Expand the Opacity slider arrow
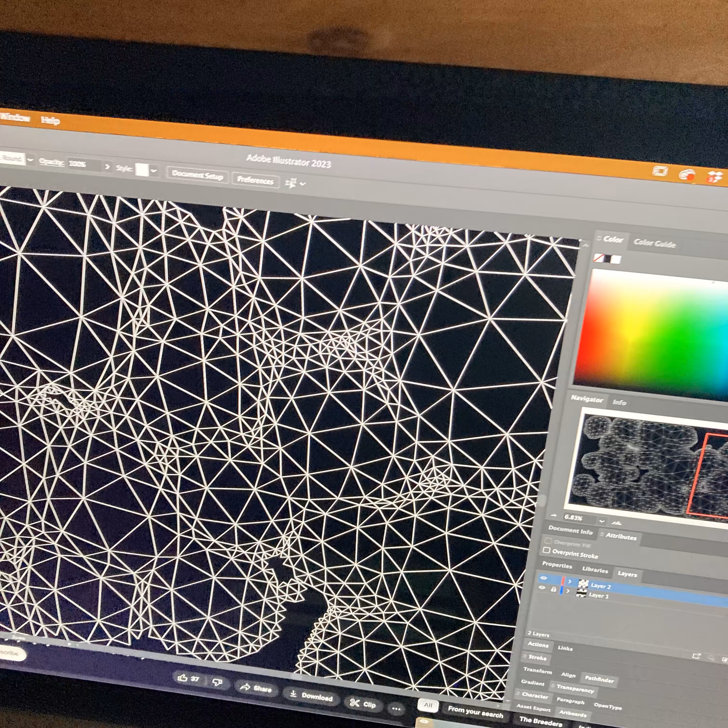Screen dimensions: 728x728 pos(107,167)
